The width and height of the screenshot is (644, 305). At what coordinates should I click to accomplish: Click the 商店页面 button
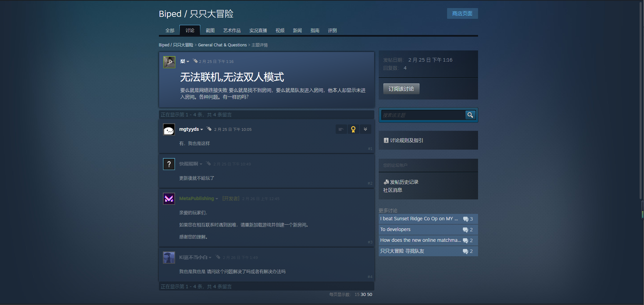(x=462, y=13)
